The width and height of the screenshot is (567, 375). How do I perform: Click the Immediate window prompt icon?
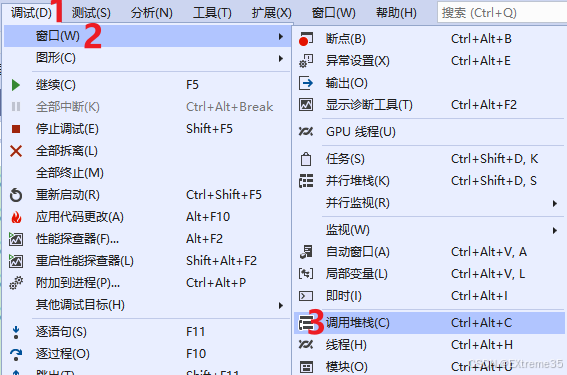pyautogui.click(x=306, y=296)
